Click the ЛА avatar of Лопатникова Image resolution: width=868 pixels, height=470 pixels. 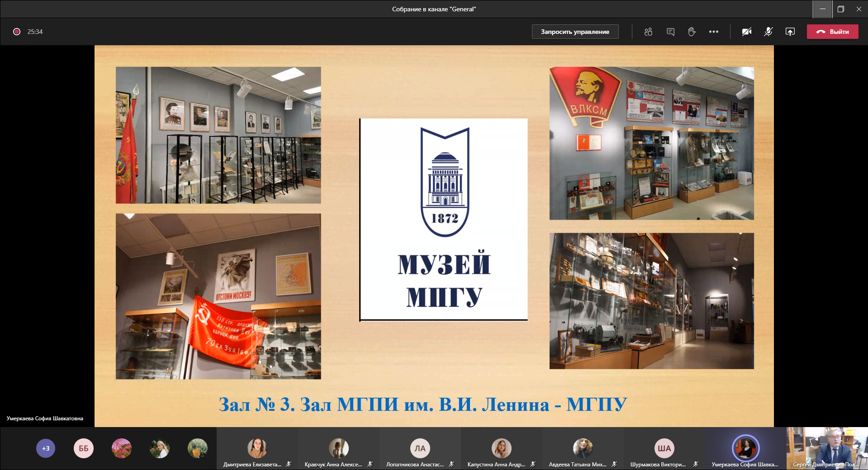pyautogui.click(x=420, y=448)
